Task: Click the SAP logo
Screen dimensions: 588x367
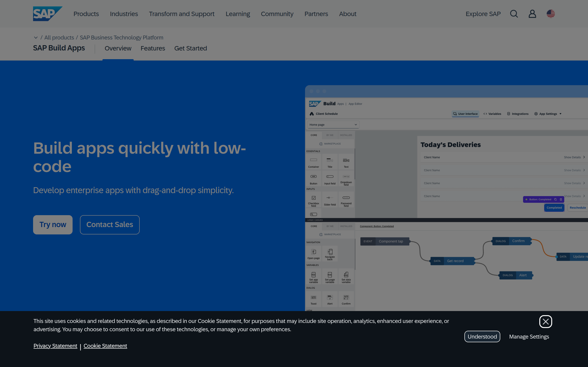Action: click(x=48, y=14)
